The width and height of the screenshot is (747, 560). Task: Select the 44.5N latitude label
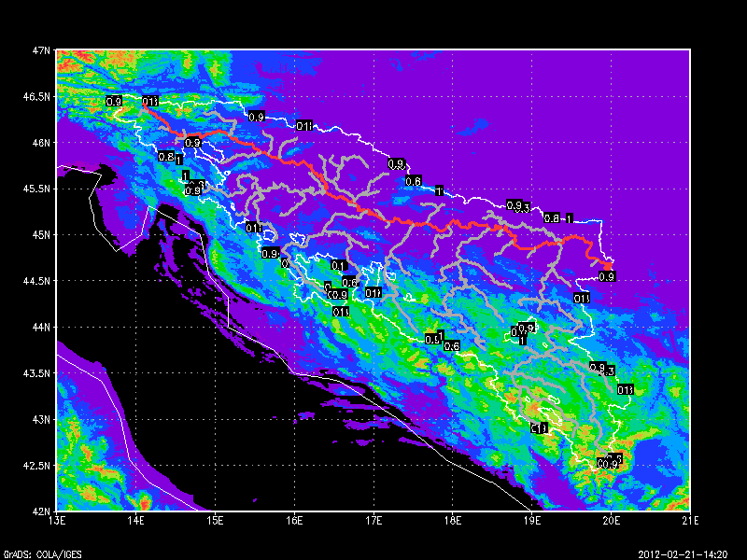36,281
